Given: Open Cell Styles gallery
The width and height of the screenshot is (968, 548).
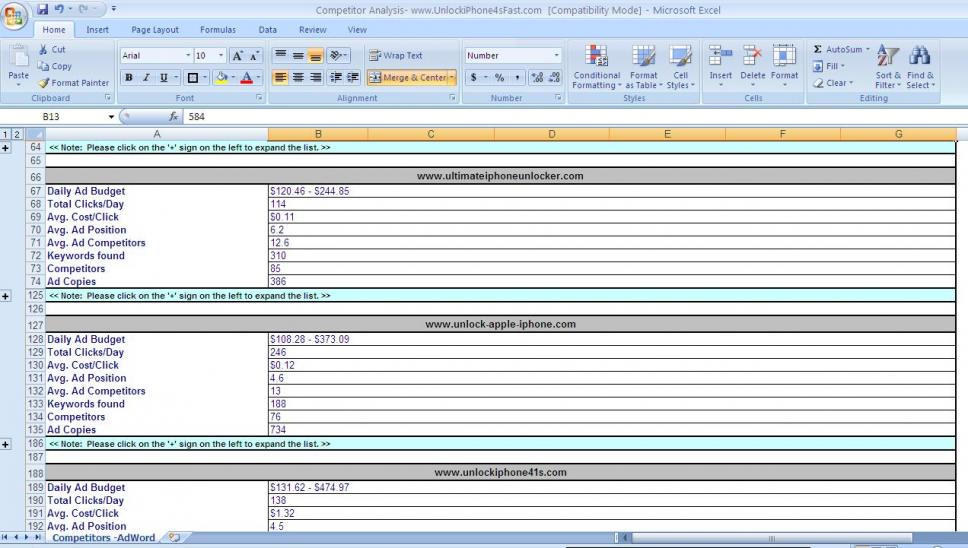Looking at the screenshot, I should coord(680,67).
